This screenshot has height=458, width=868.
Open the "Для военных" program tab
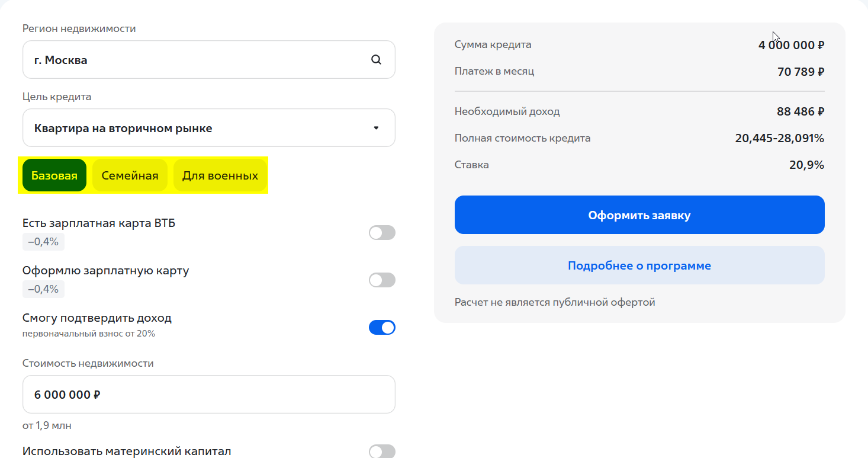click(220, 175)
